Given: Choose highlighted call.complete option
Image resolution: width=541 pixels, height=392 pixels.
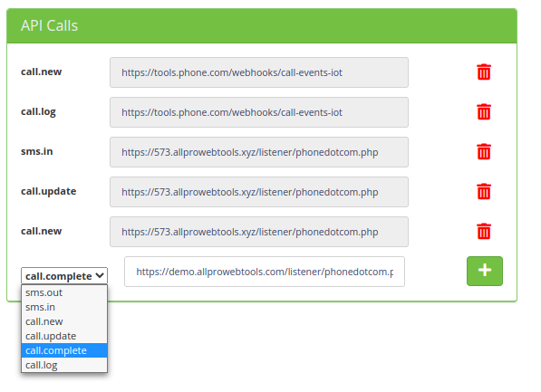Looking at the screenshot, I should pos(64,350).
